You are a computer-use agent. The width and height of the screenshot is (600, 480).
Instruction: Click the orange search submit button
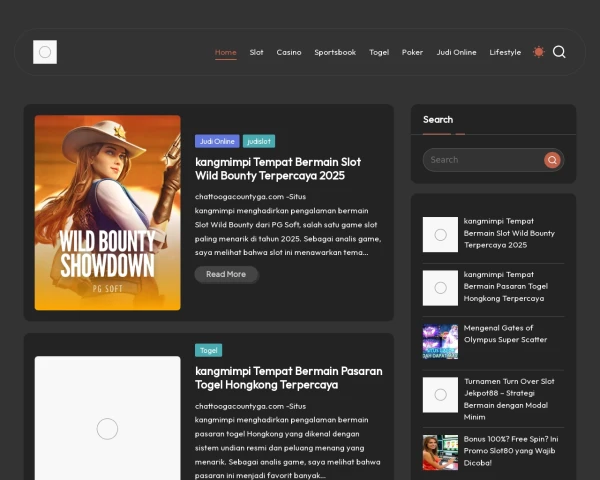552,160
